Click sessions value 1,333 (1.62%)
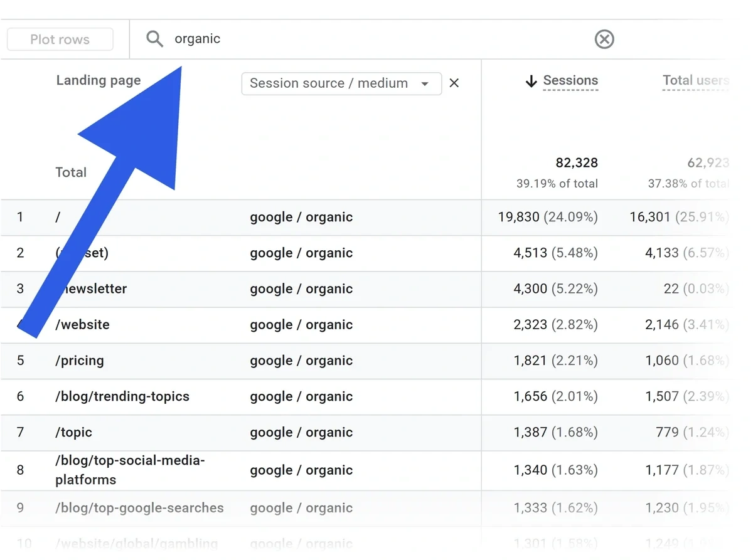The image size is (753, 560). coord(555,508)
